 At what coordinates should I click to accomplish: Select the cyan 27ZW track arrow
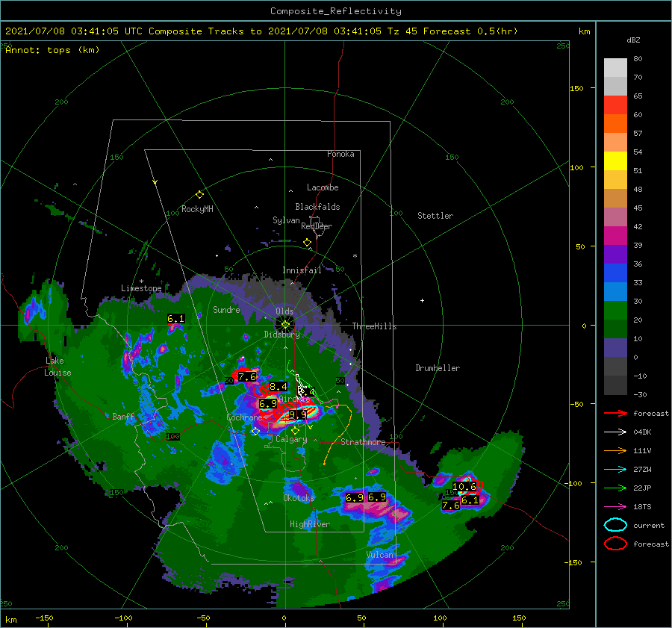[x=615, y=470]
